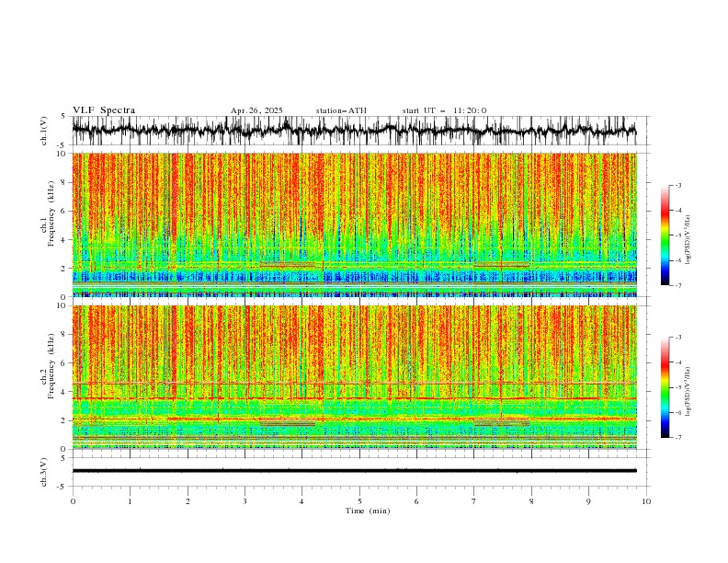Click the lower colorbar 'log(PSD)(V²/Hz)' label
This screenshot has height=563, width=728.
click(688, 392)
